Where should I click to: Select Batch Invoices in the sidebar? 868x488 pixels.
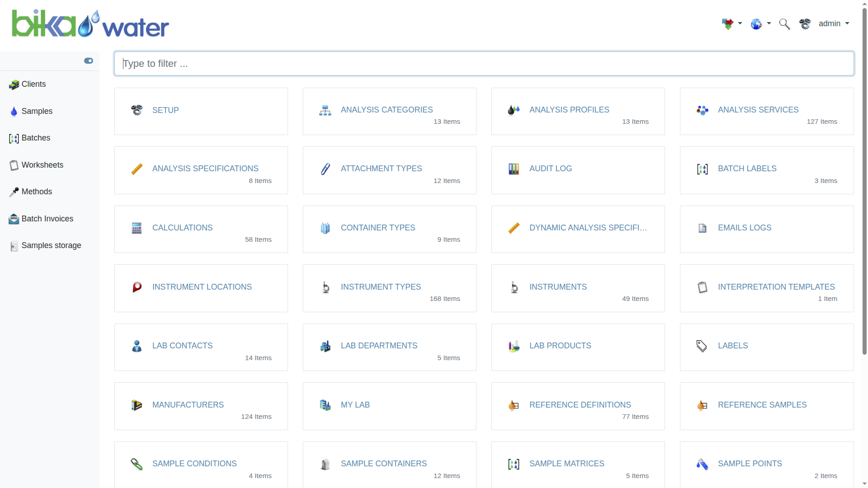point(47,219)
